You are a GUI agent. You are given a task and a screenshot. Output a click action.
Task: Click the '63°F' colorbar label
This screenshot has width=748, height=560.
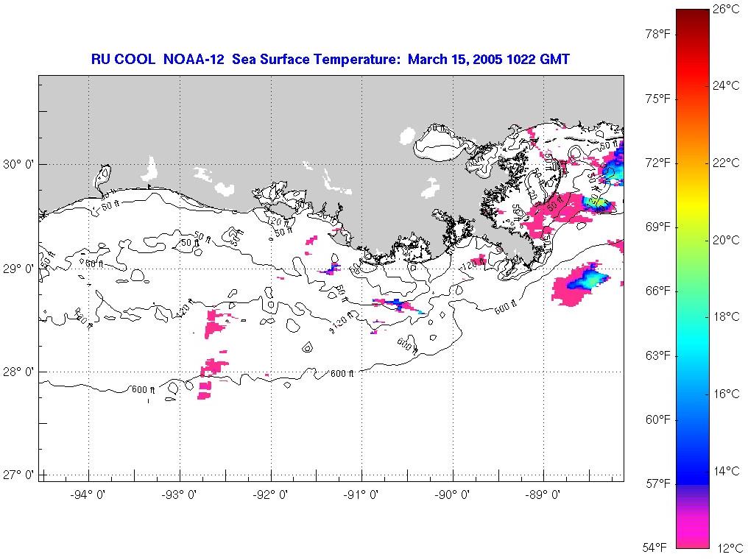pos(658,355)
